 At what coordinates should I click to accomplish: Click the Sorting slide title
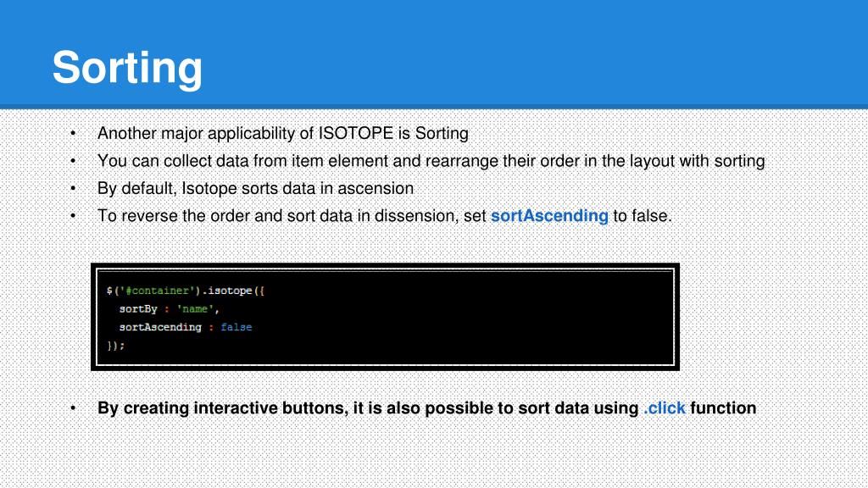click(127, 68)
